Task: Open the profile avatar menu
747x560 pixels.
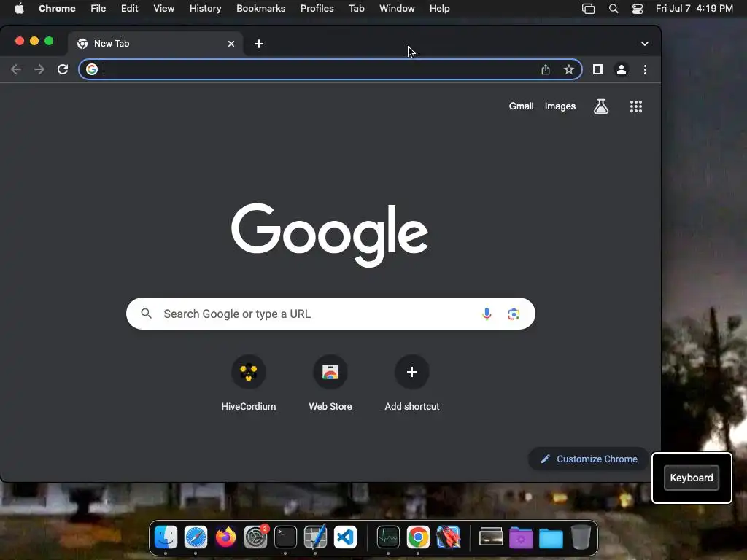Action: point(622,69)
